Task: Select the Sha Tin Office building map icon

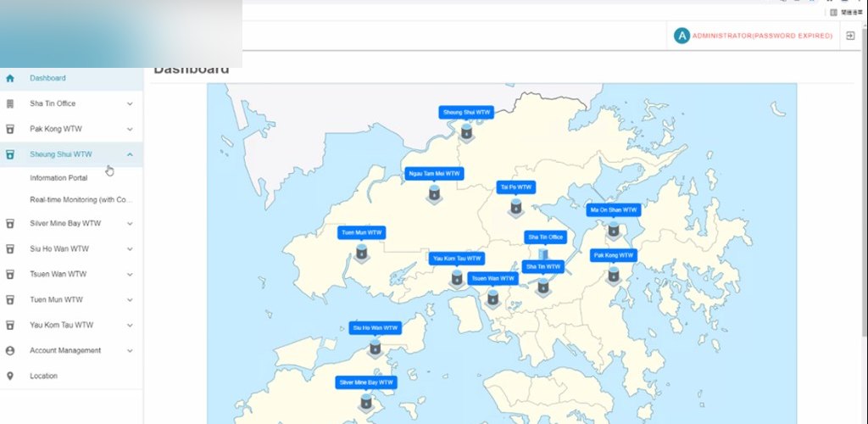Action: tap(543, 254)
